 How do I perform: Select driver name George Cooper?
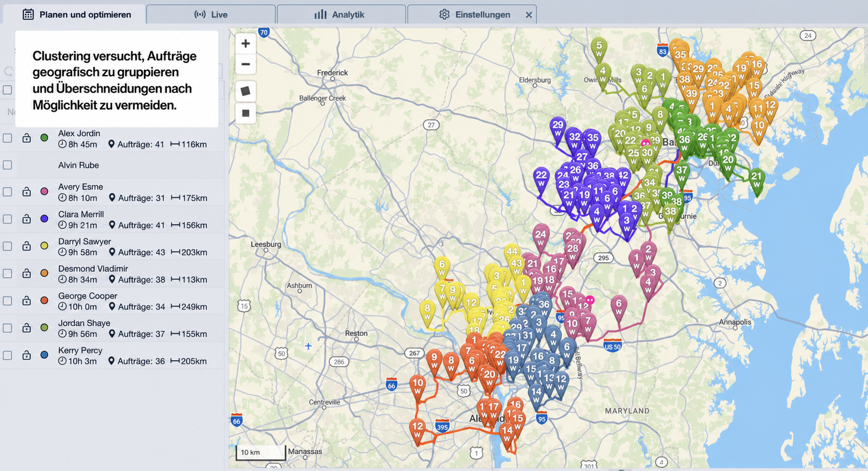pos(87,295)
